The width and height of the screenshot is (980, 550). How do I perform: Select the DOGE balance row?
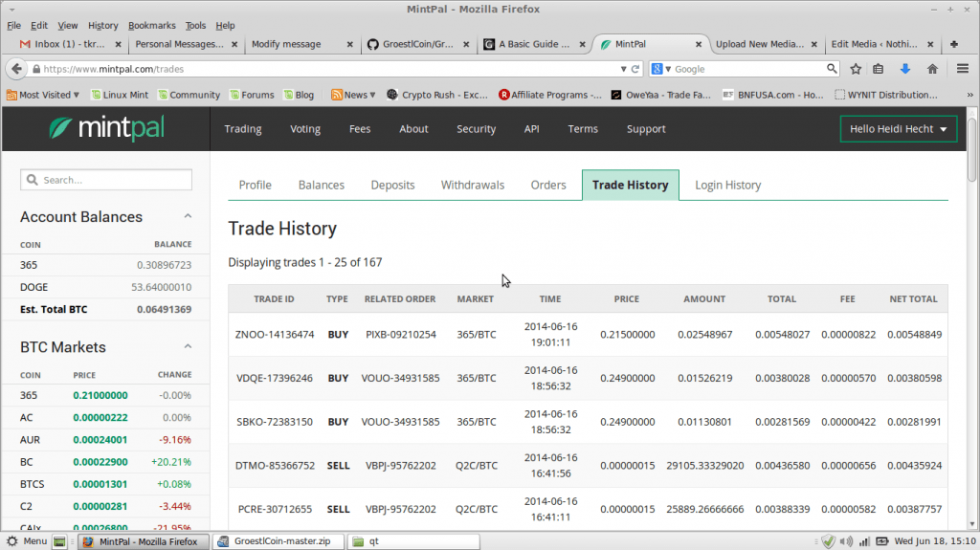(x=105, y=287)
